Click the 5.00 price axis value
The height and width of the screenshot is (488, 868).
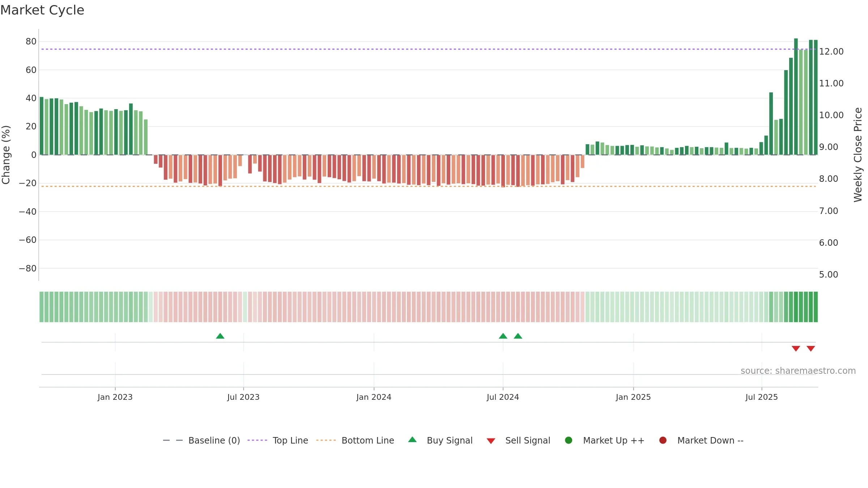[x=829, y=275]
